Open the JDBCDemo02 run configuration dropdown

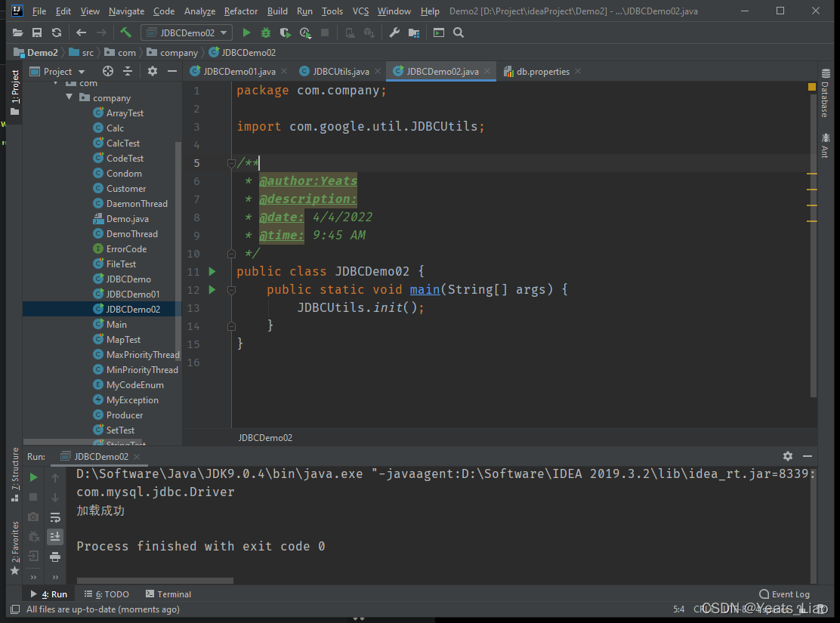186,32
